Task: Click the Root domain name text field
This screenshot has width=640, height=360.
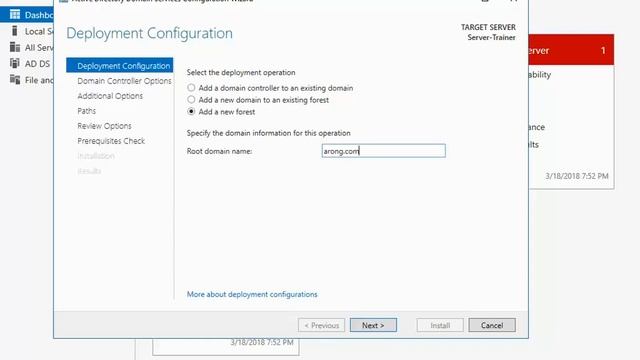Action: coord(383,151)
